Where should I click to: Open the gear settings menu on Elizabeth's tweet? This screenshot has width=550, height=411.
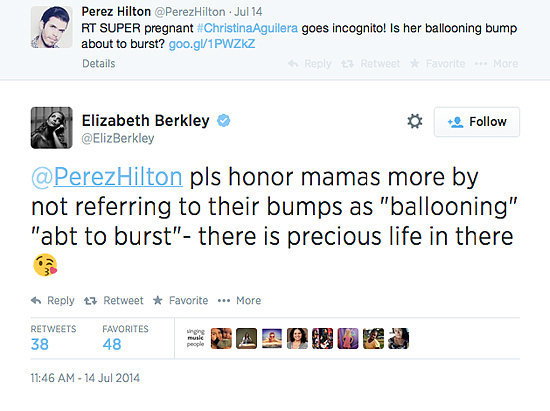tap(415, 121)
